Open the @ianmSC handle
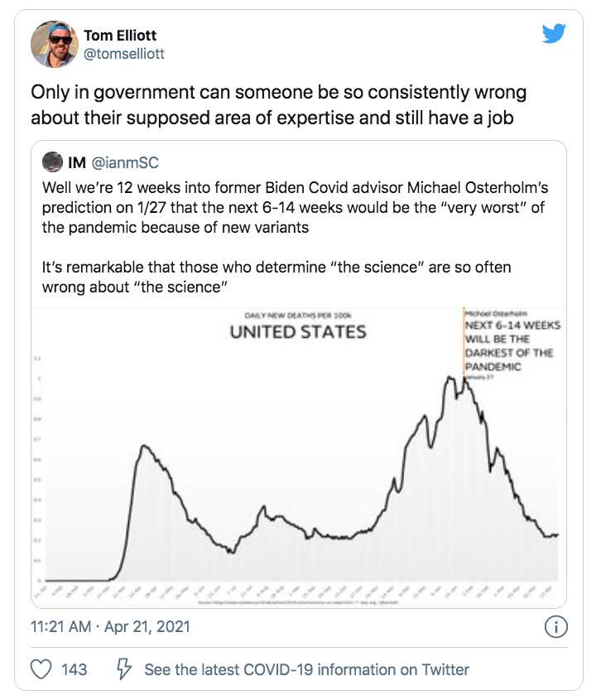601x700 pixels. (x=124, y=162)
